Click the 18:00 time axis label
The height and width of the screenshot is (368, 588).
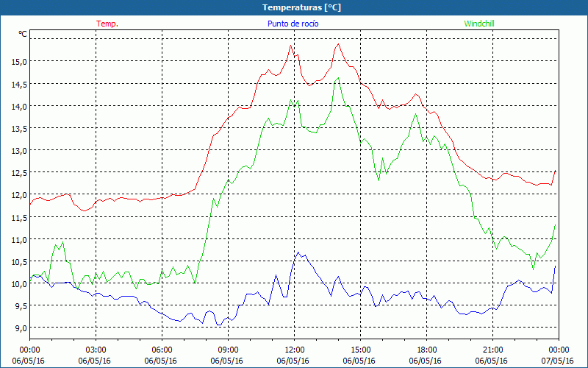click(427, 350)
